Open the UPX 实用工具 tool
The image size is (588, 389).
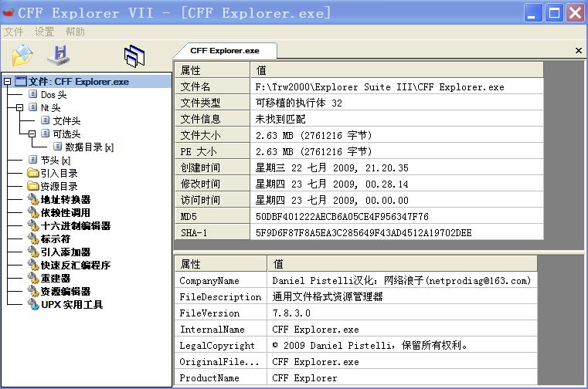coord(72,304)
